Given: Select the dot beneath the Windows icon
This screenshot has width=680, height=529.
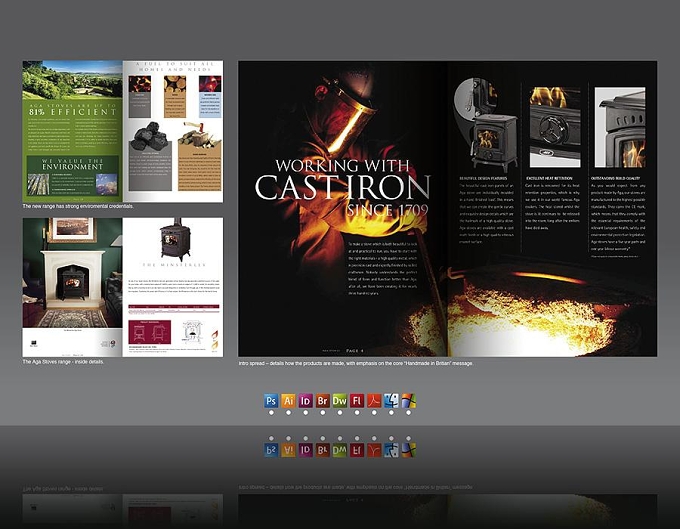Looking at the screenshot, I should tap(409, 413).
